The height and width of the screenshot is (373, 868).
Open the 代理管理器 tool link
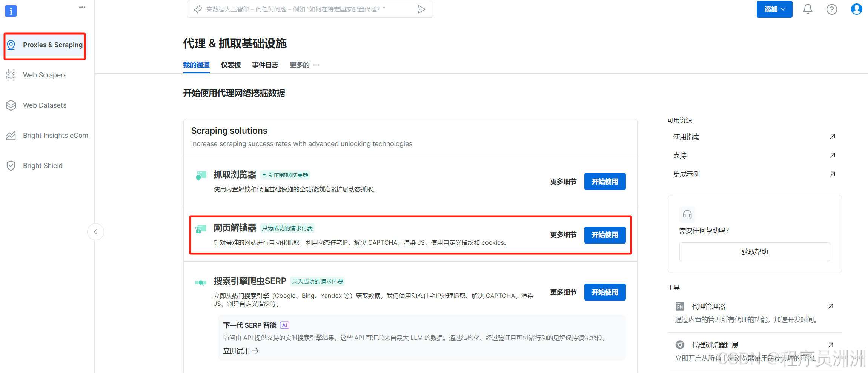point(708,307)
